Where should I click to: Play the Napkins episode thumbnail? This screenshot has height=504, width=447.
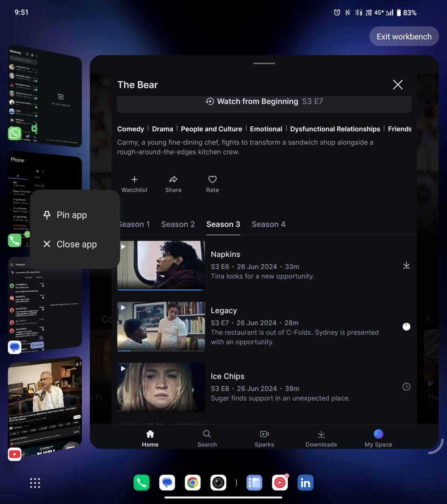click(x=161, y=265)
